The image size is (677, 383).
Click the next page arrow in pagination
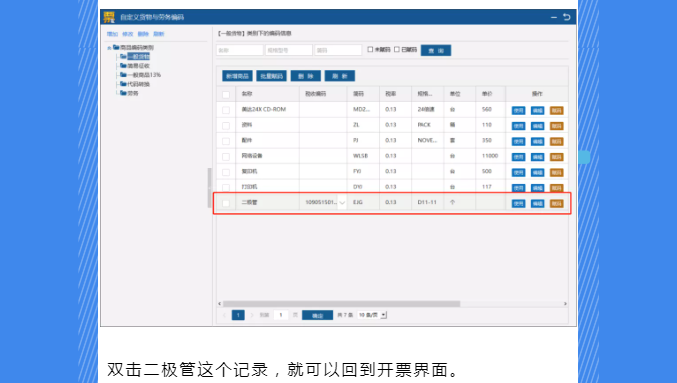pyautogui.click(x=252, y=315)
